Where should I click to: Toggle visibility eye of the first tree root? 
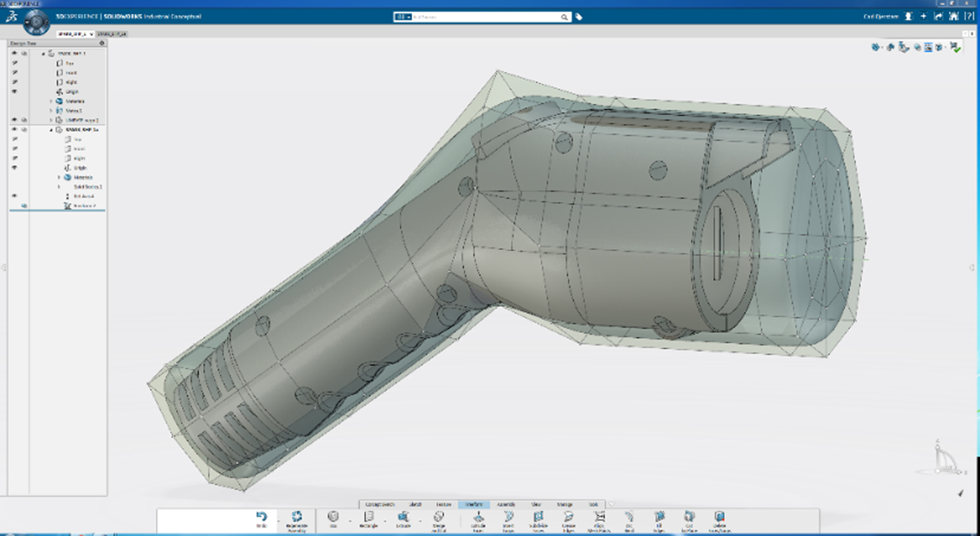pyautogui.click(x=14, y=53)
